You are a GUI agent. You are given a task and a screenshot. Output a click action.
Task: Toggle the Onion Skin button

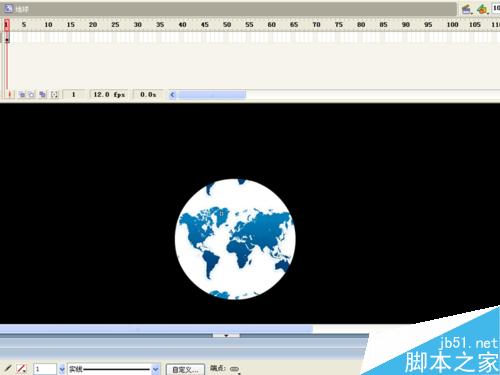[x=22, y=95]
